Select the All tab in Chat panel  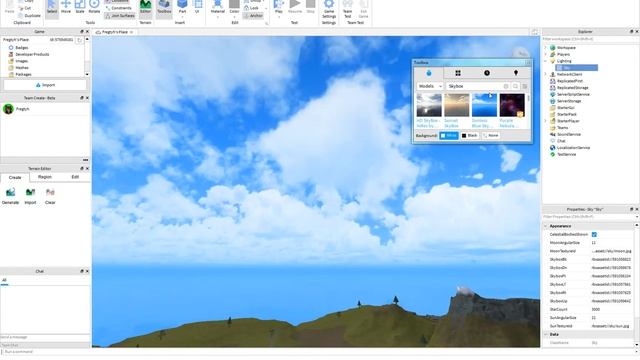(4, 280)
